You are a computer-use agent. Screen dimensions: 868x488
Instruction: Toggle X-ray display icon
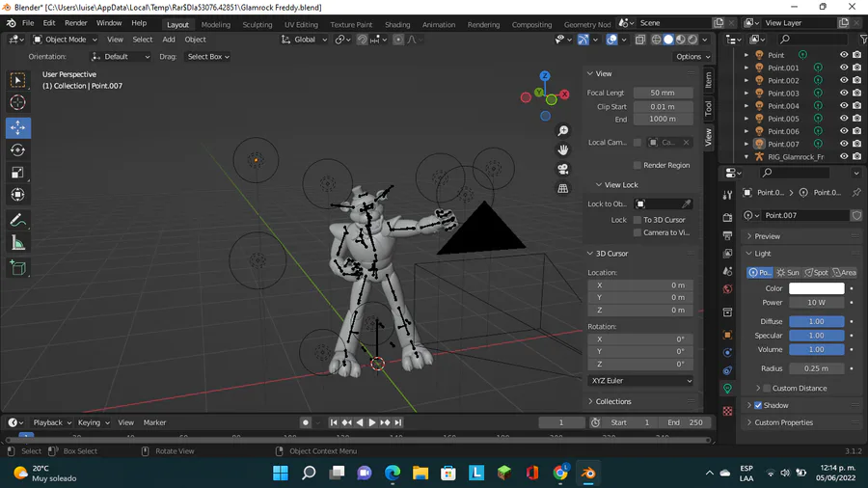[x=640, y=40]
